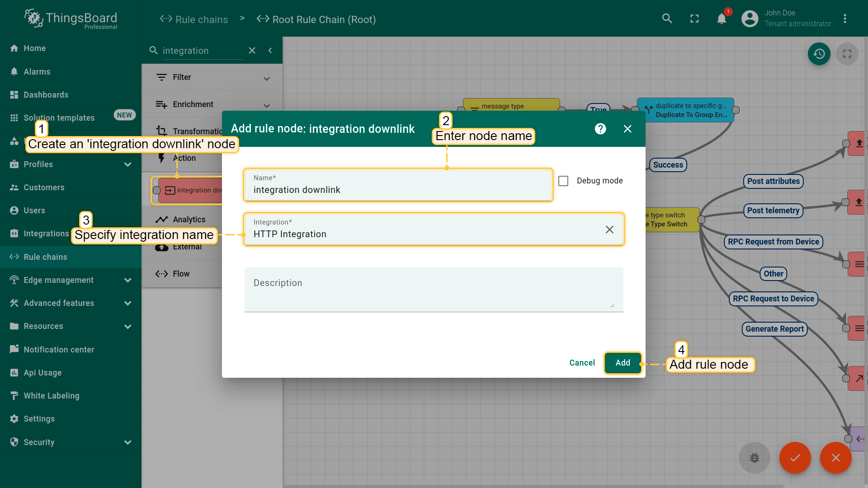Screen dimensions: 868x488
Task: Toggle fullscreen icon in top bar
Action: coord(694,19)
